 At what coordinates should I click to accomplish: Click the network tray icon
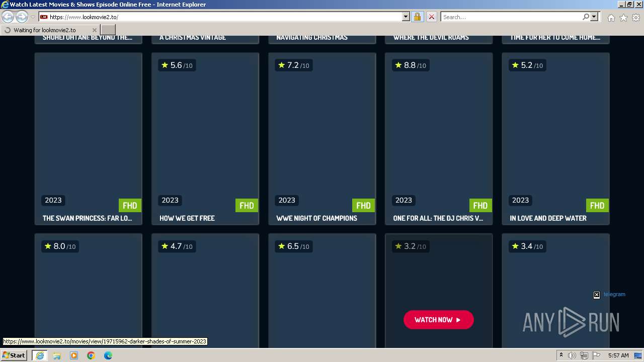pos(584,355)
